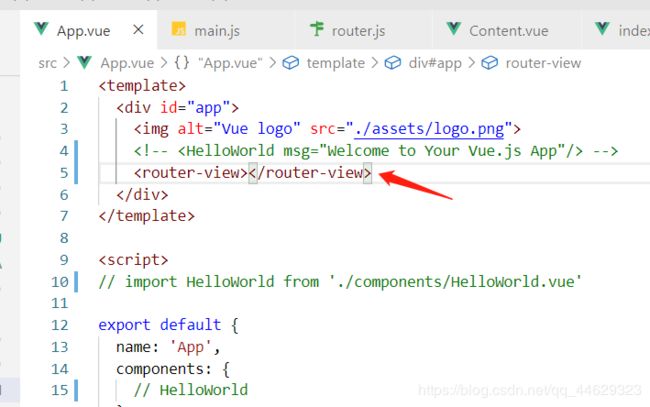
Task: Click the Vue icon in the breadcrumb
Action: click(x=84, y=63)
